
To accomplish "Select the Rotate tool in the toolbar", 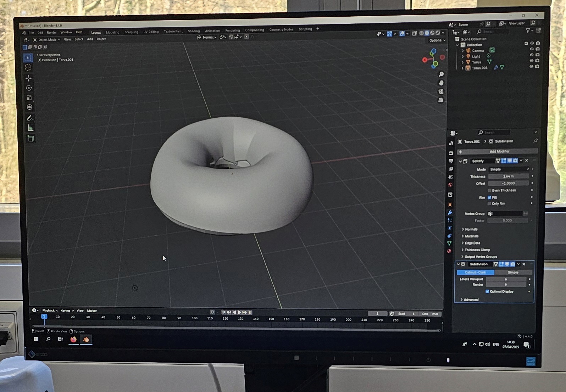I will (29, 88).
